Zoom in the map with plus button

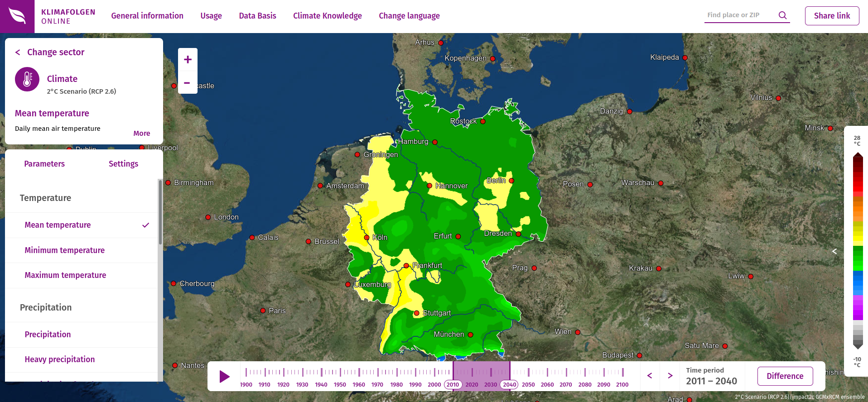pos(188,60)
